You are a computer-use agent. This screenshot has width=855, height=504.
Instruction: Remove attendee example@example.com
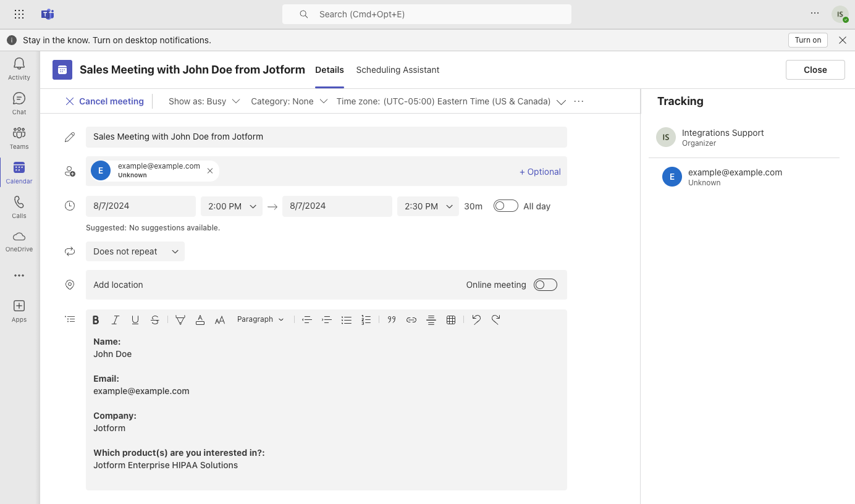coord(210,171)
